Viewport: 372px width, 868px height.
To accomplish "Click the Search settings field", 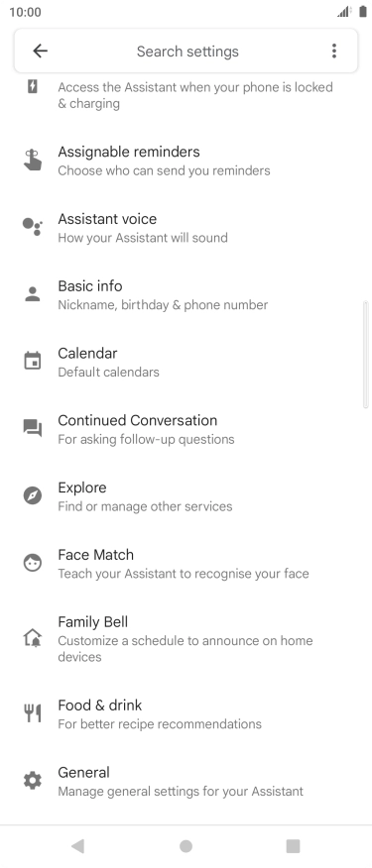I will coord(186,51).
